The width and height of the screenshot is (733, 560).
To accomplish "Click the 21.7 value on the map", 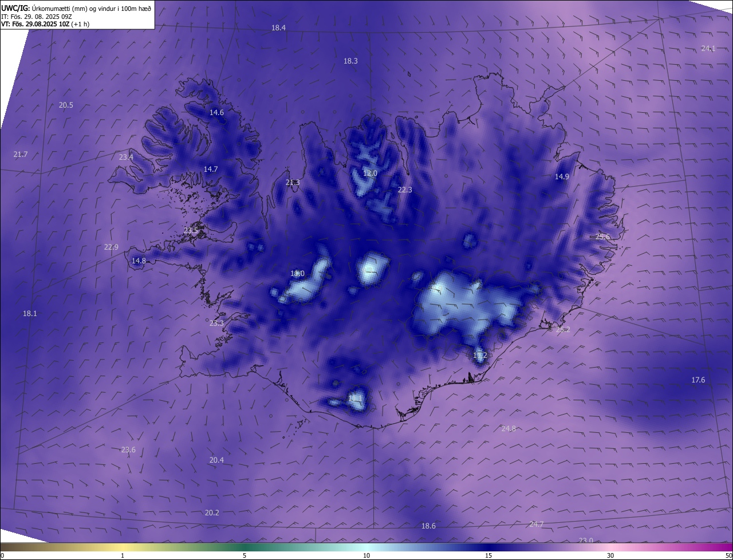I will (20, 155).
